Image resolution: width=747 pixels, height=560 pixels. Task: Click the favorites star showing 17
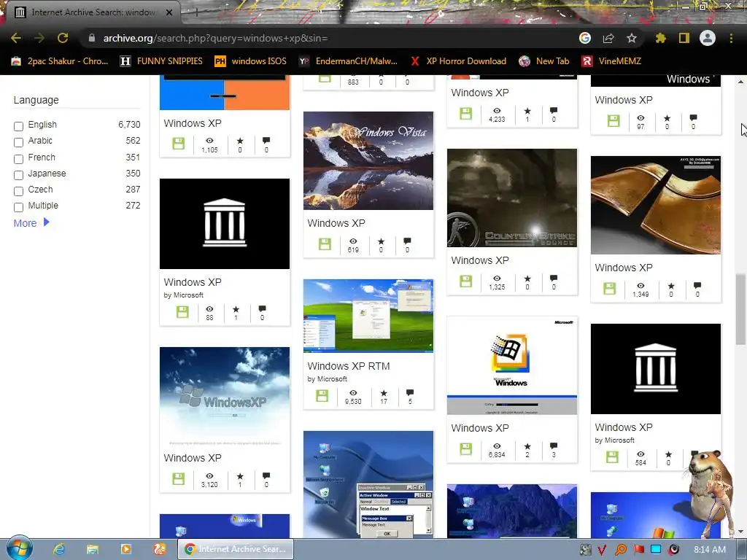[x=384, y=393]
